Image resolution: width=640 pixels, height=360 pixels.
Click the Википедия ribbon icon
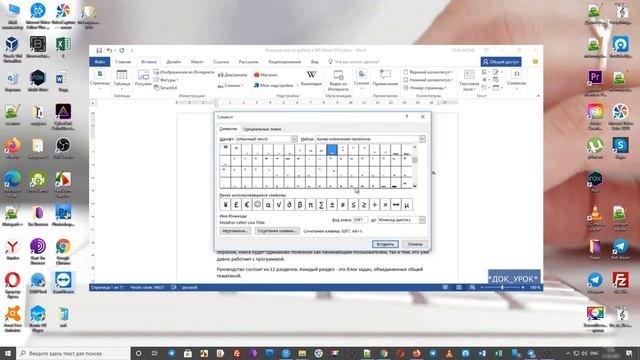click(311, 78)
